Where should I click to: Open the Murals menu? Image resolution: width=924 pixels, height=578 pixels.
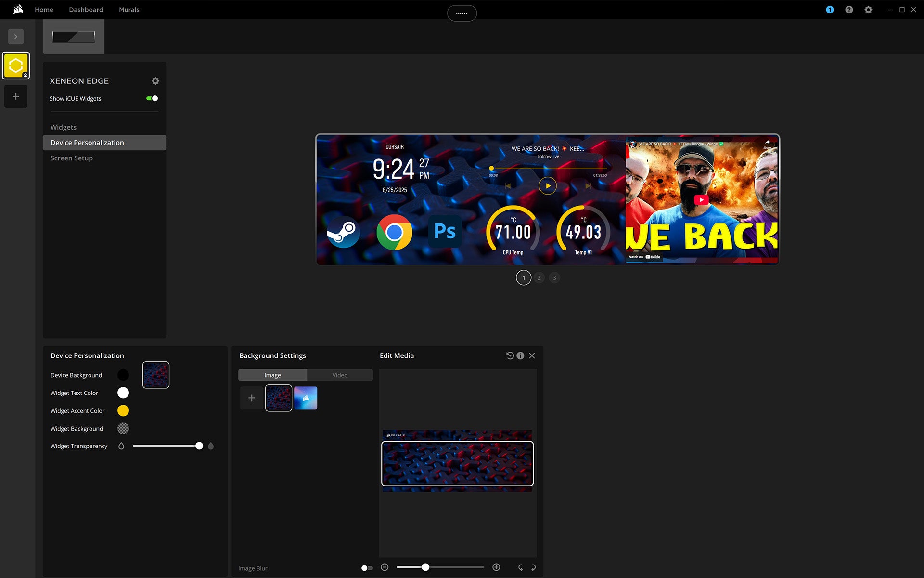(x=129, y=10)
